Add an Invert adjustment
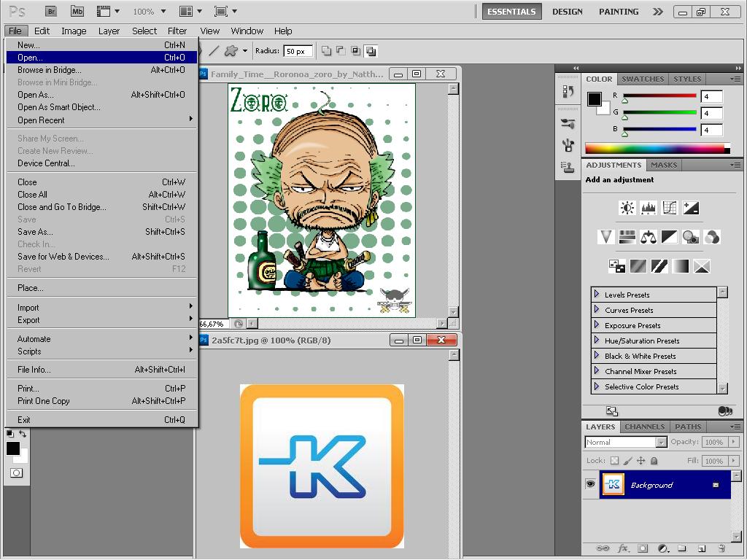The image size is (747, 560). click(x=617, y=265)
